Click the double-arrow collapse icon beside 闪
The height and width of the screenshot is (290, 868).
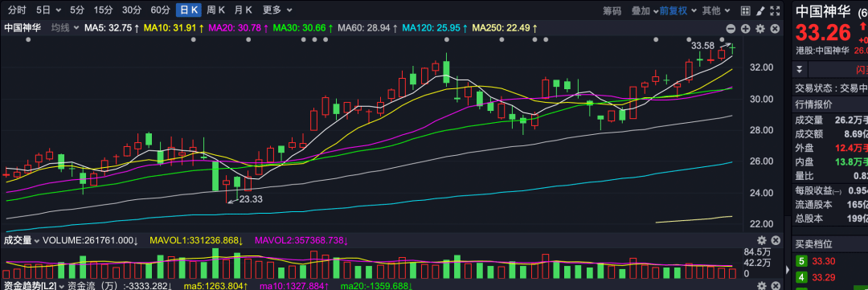[800, 69]
